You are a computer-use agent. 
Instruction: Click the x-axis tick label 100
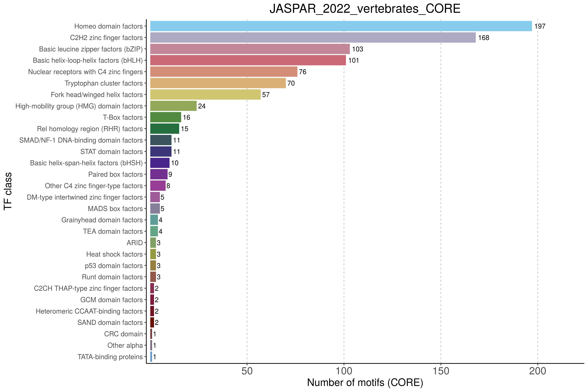(x=344, y=371)
